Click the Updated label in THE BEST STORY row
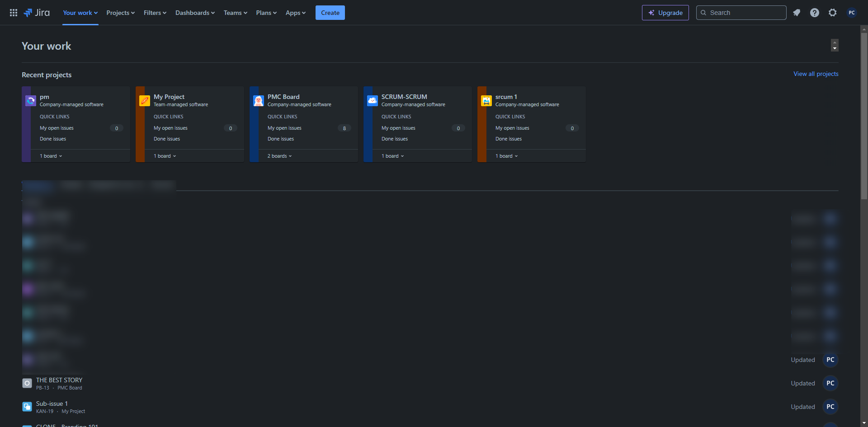This screenshot has width=868, height=427. [x=803, y=383]
